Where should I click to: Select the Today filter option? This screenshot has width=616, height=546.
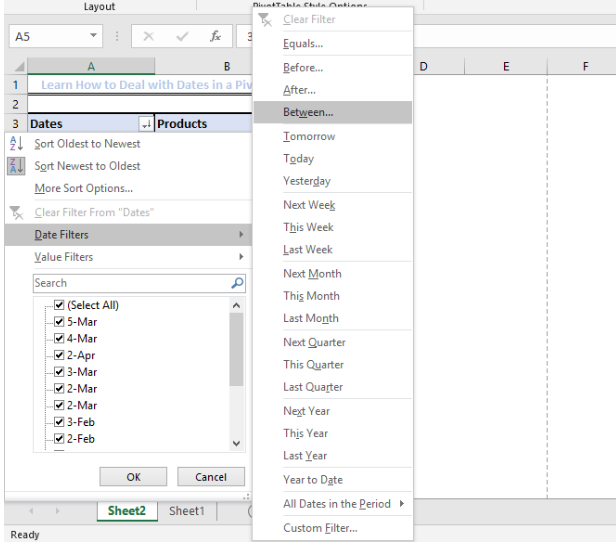[333, 159]
